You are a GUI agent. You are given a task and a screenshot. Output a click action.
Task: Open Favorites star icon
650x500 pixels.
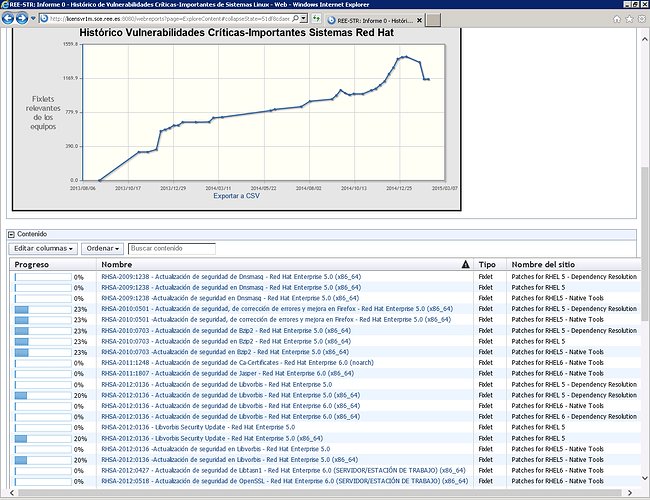[x=629, y=19]
